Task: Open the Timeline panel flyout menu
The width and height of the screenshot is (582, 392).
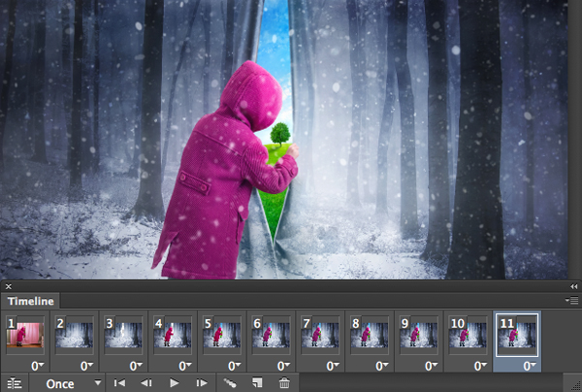Action: pyautogui.click(x=573, y=302)
